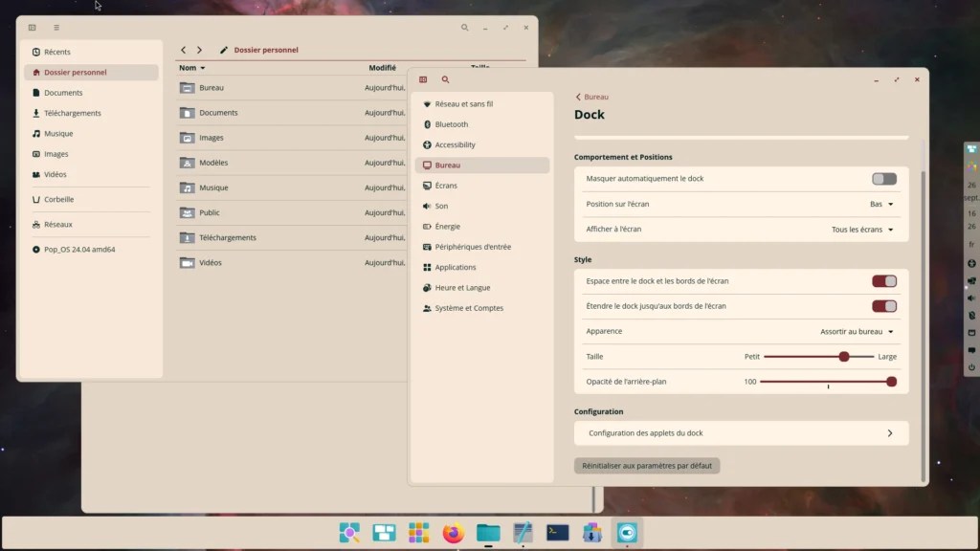Click the search icon in the Settings window
This screenshot has height=551, width=980.
coord(446,79)
